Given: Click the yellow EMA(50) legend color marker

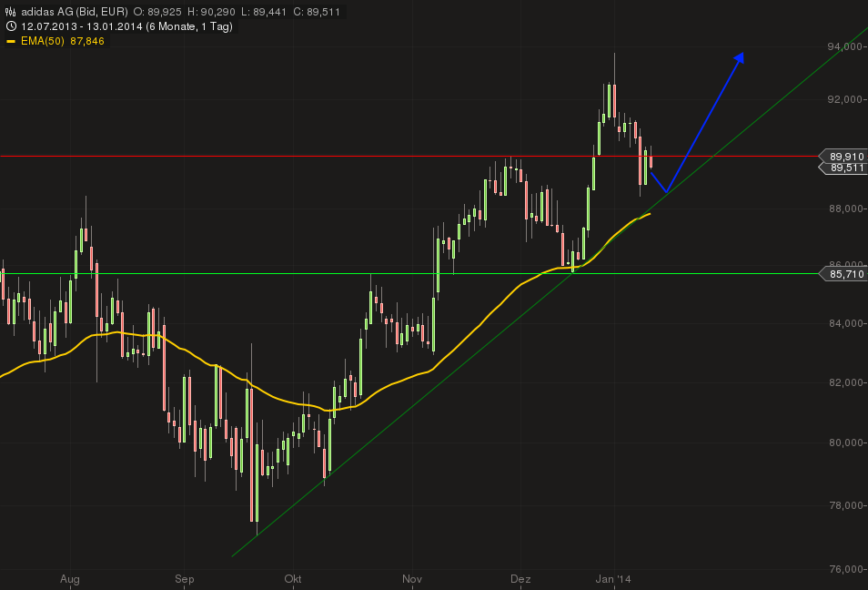Looking at the screenshot, I should [x=11, y=41].
